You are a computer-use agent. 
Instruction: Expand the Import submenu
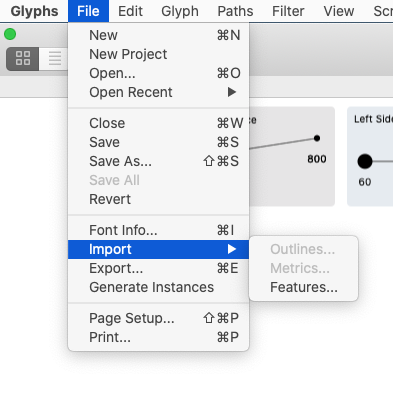pos(158,249)
